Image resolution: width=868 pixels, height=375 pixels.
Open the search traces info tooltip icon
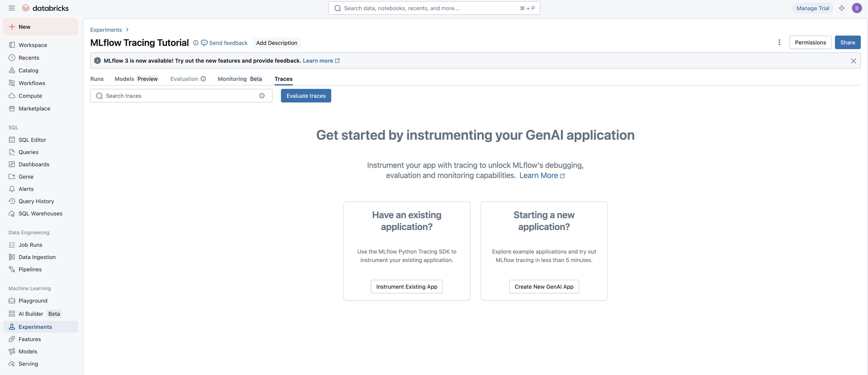point(262,96)
